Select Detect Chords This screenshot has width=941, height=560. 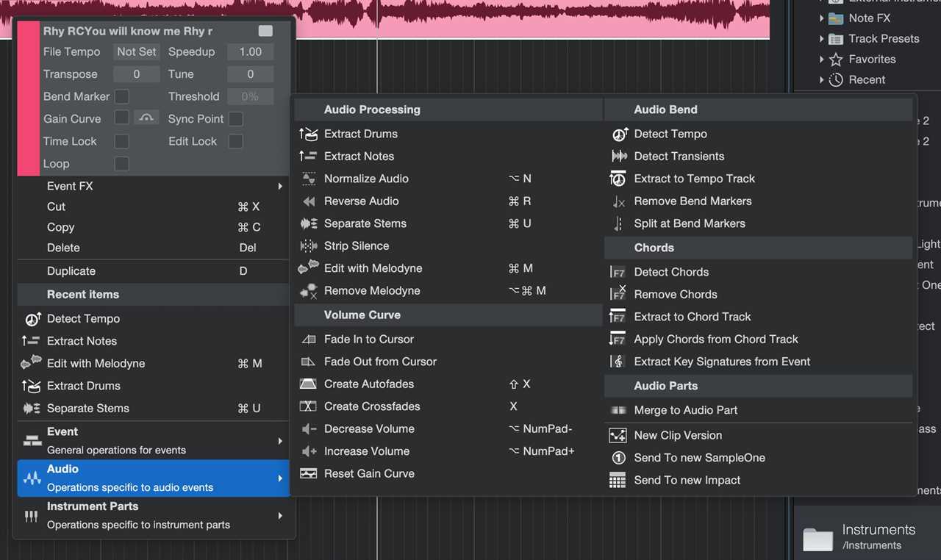670,272
